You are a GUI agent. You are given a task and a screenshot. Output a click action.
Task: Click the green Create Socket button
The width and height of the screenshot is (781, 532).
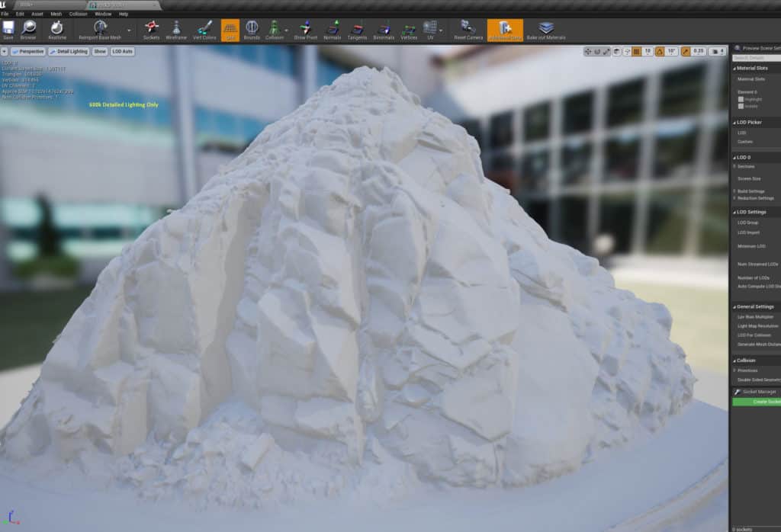pos(757,402)
